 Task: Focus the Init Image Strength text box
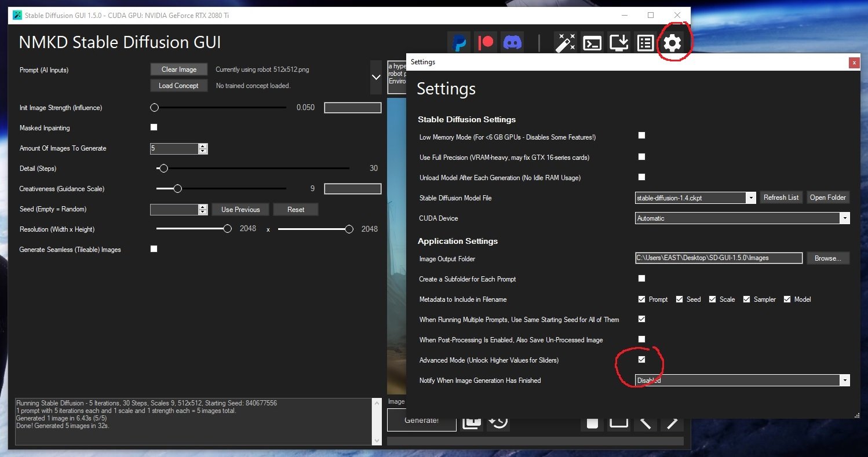click(x=352, y=108)
